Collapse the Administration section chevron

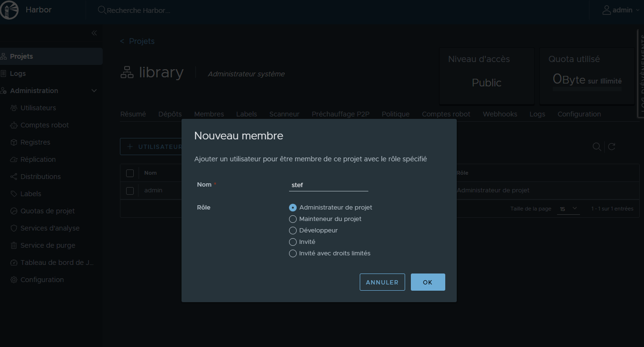pyautogui.click(x=94, y=91)
